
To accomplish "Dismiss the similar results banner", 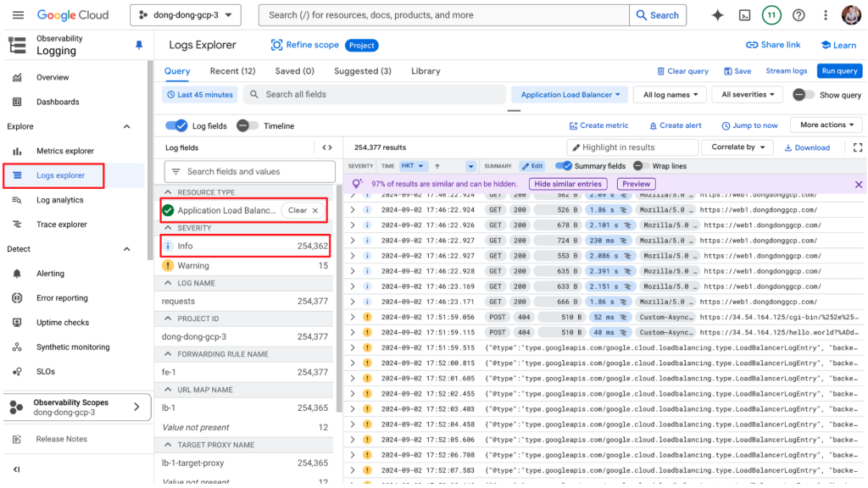I will (x=859, y=184).
